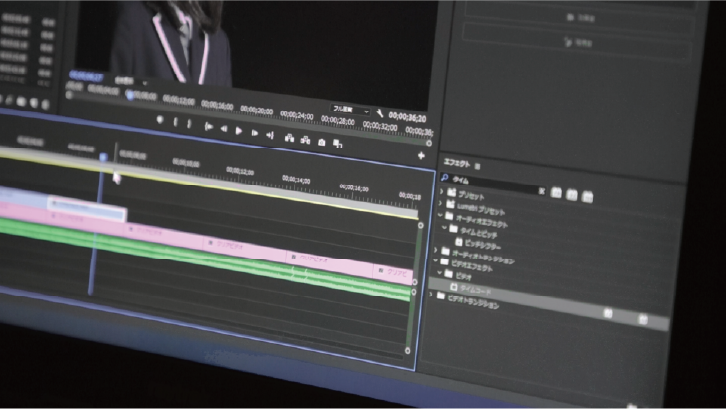Open the playback resolution dropdown

[350, 109]
